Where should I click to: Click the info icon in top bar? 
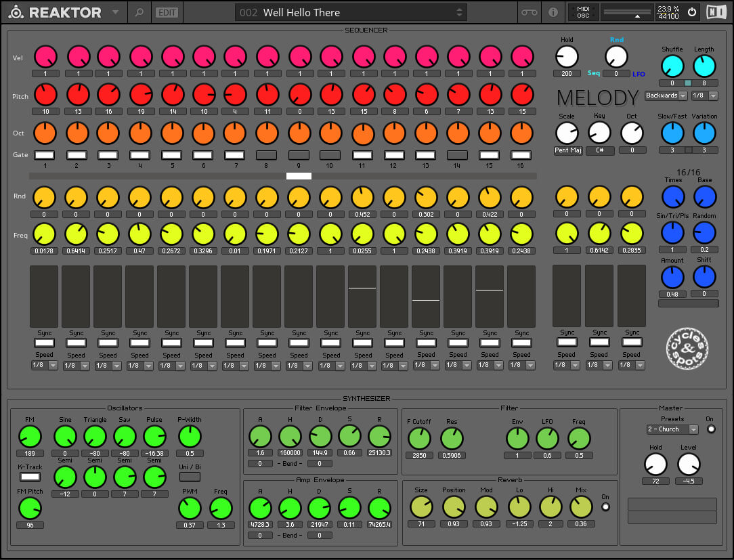[553, 12]
